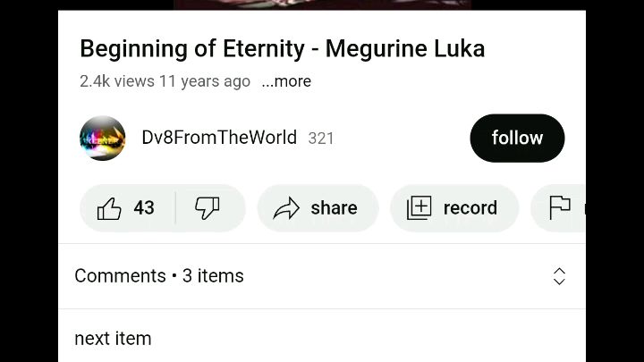Click the thumbs-down dislike icon
644x362 pixels.
click(208, 208)
